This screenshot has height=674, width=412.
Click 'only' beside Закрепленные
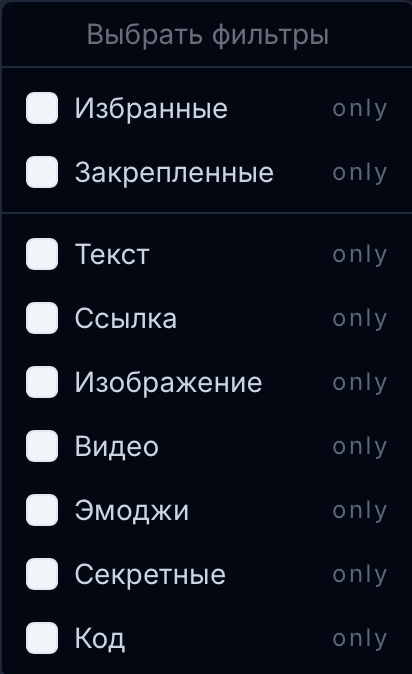360,173
